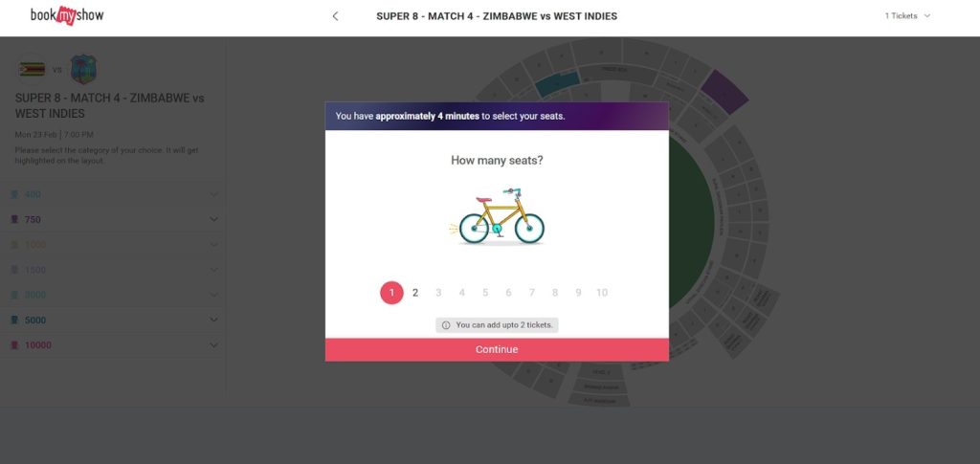This screenshot has height=464, width=980.
Task: Click the seat icon next to 10000
Action: [14, 345]
